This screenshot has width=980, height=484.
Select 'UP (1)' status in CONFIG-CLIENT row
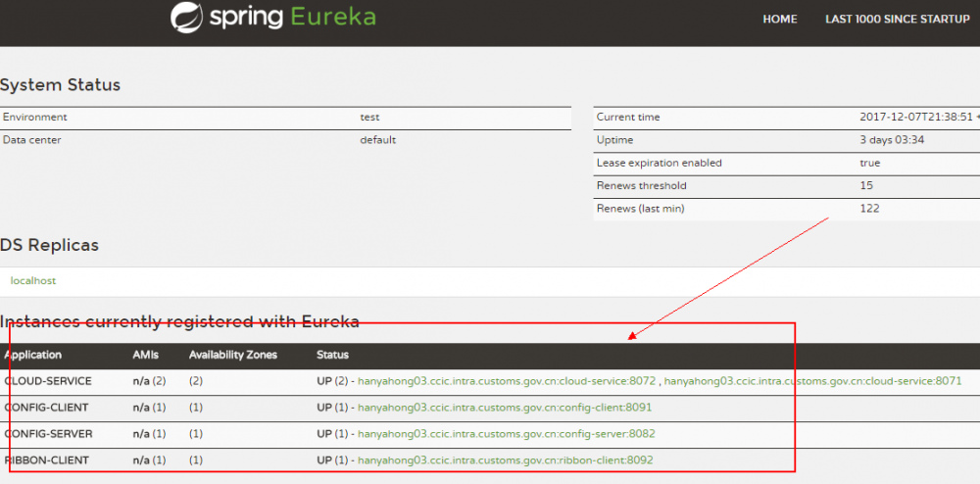332,408
